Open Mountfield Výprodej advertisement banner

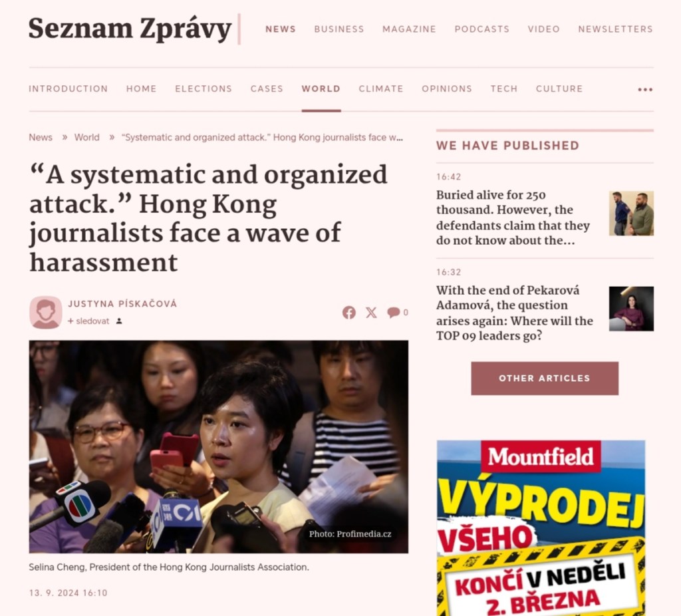click(541, 528)
